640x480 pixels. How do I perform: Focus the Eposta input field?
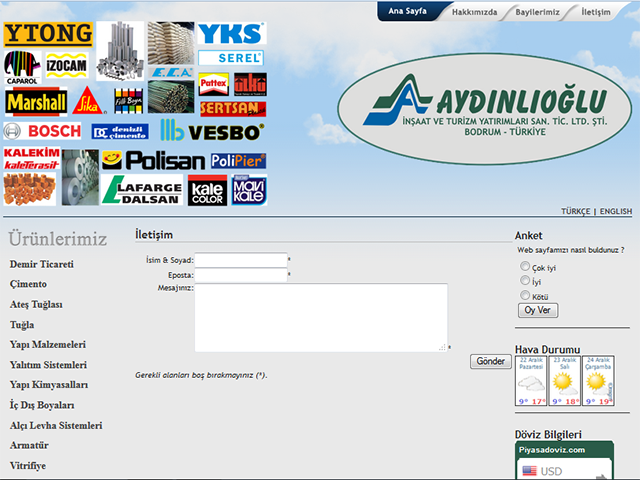[x=241, y=275]
